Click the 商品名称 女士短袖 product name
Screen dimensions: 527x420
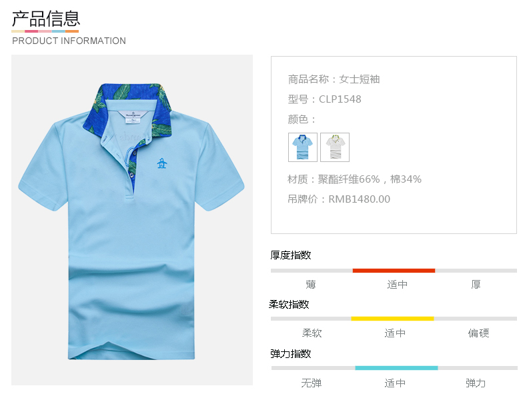(x=334, y=79)
